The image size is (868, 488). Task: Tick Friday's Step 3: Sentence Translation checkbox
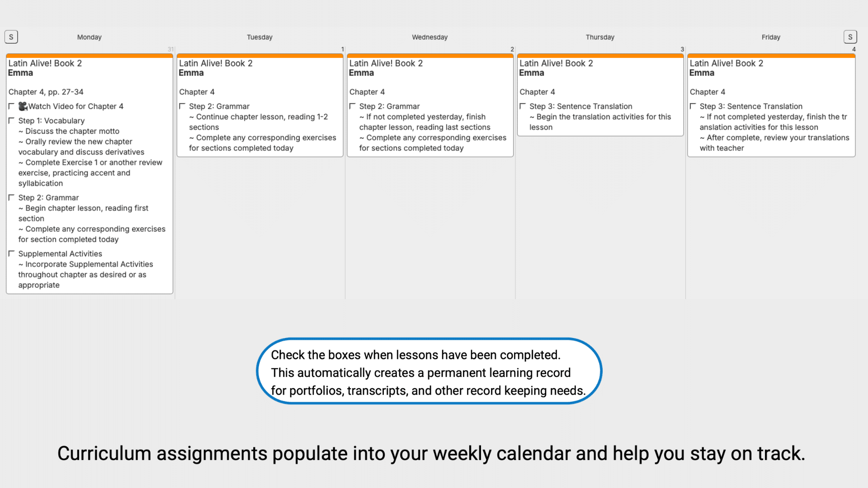tap(693, 106)
